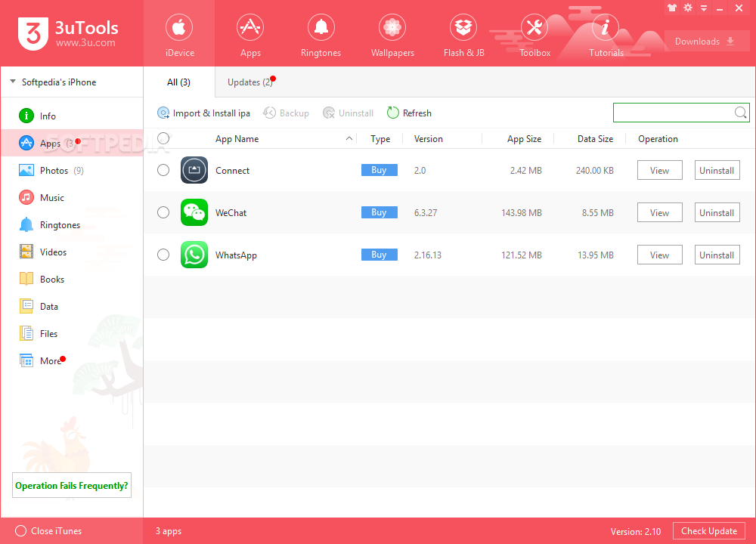Uninstall WhatsApp from its row

coord(717,255)
